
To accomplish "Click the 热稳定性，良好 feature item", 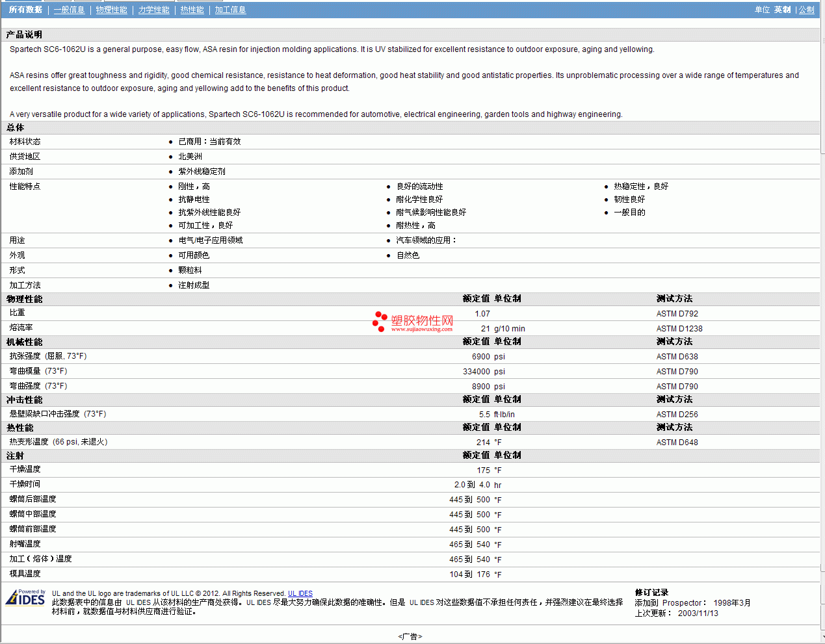I will point(641,186).
